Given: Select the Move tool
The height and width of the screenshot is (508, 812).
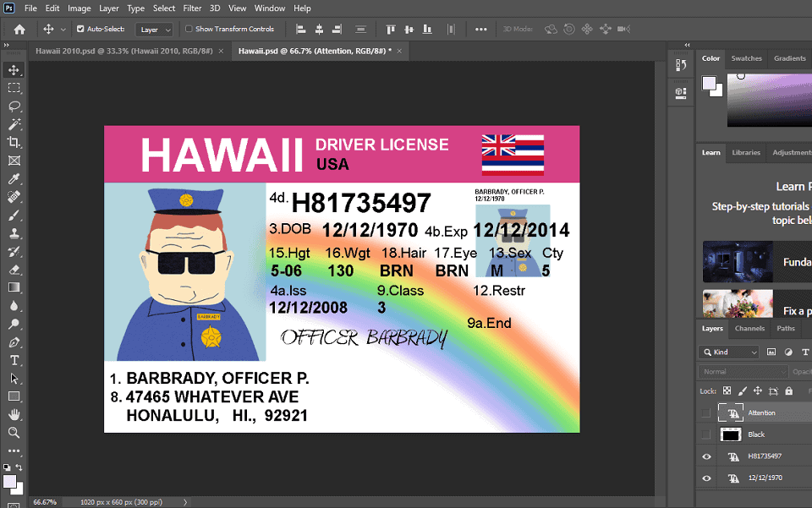Looking at the screenshot, I should click(x=14, y=70).
